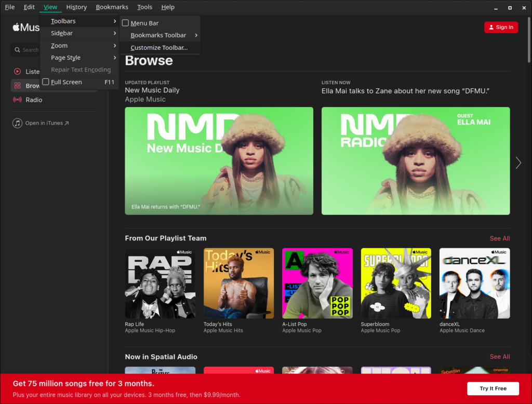Click 'Ella Mai talks to Zane' headline

click(405, 91)
